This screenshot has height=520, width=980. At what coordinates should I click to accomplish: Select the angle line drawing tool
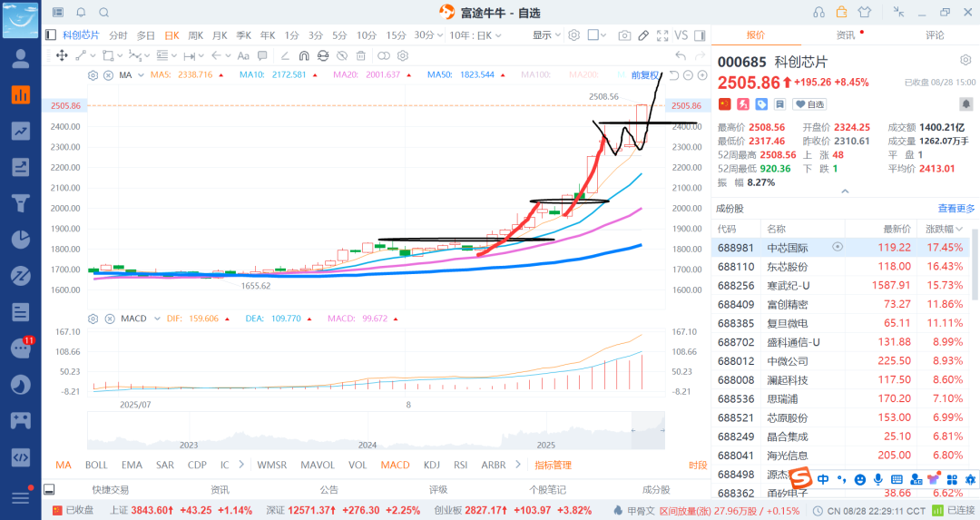[285, 55]
